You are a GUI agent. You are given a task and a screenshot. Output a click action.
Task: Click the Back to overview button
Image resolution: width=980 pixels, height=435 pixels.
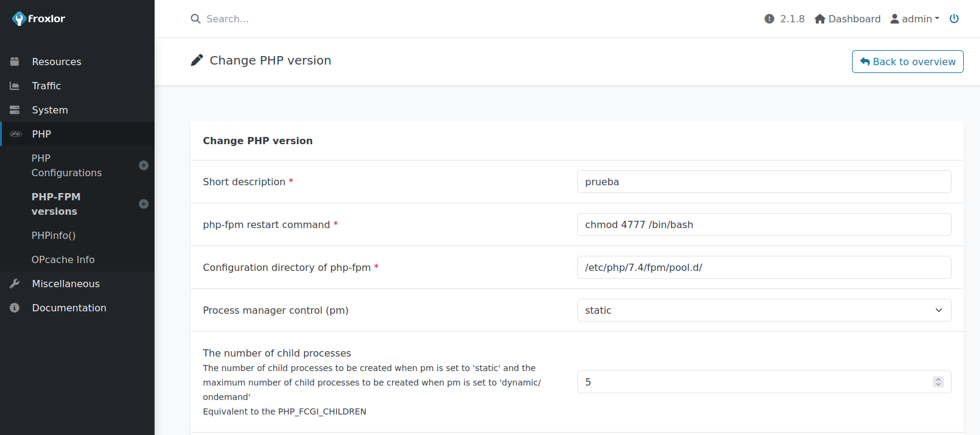click(908, 62)
